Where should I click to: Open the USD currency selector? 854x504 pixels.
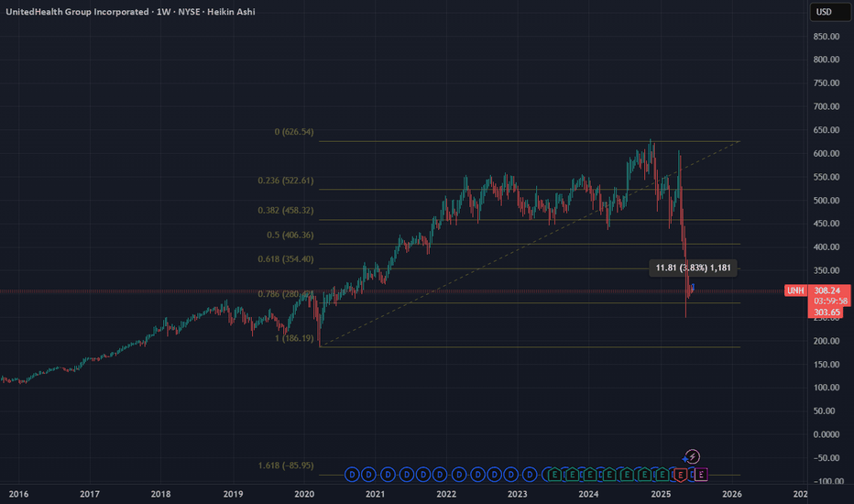[830, 12]
